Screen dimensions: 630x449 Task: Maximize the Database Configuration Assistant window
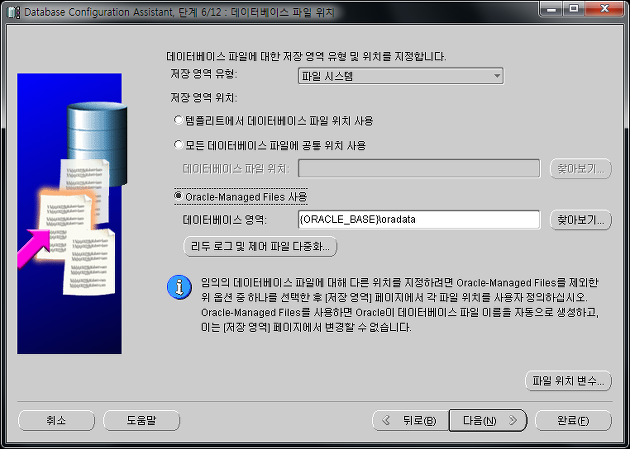tap(574, 9)
